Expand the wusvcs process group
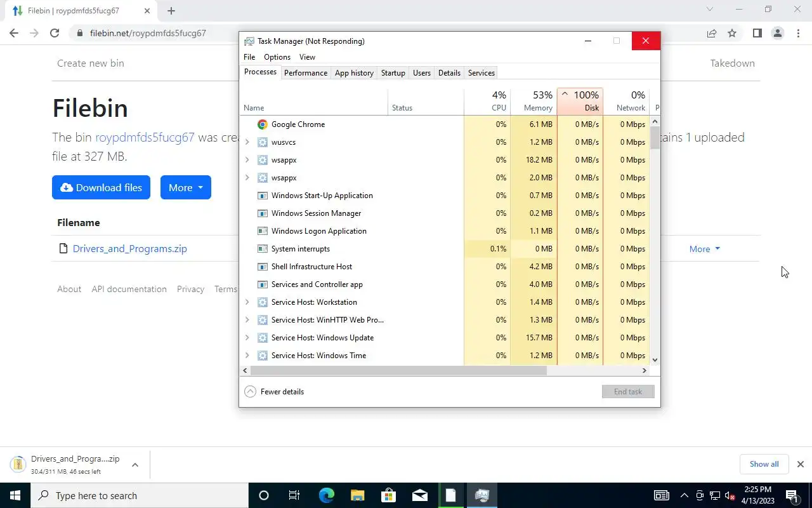The image size is (812, 508). [247, 142]
